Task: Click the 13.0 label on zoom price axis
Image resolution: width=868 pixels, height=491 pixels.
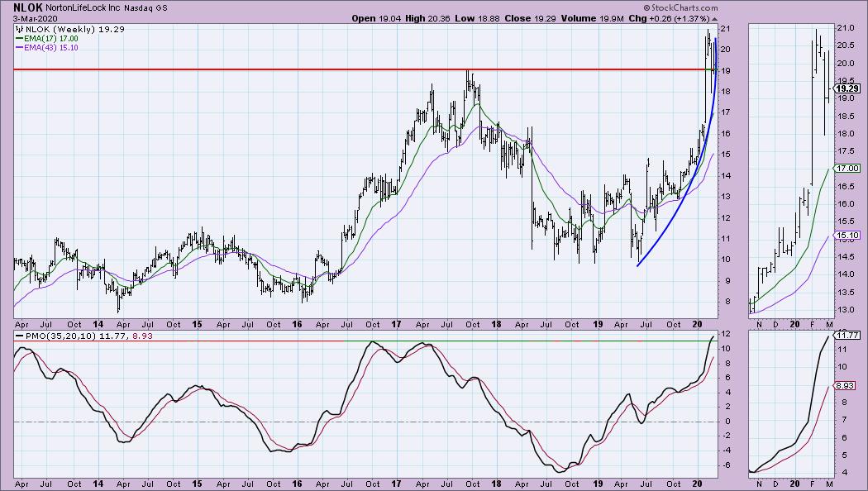Action: click(x=844, y=309)
